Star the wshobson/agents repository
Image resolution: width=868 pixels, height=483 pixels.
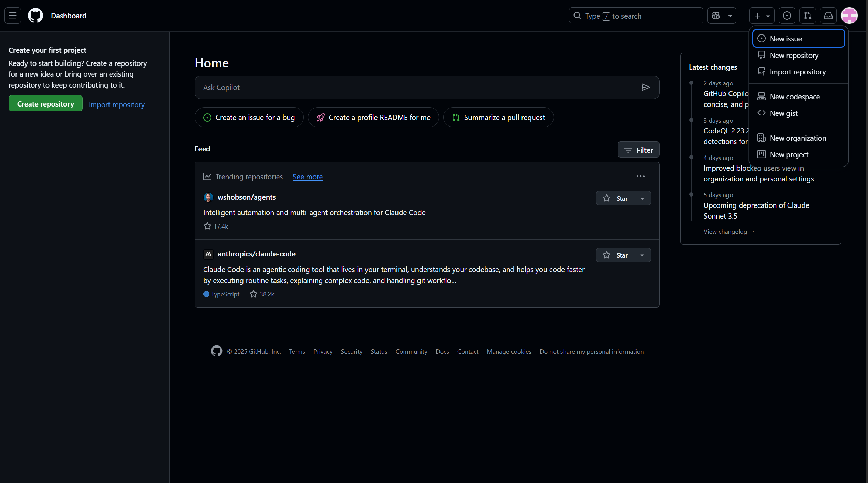pos(615,198)
